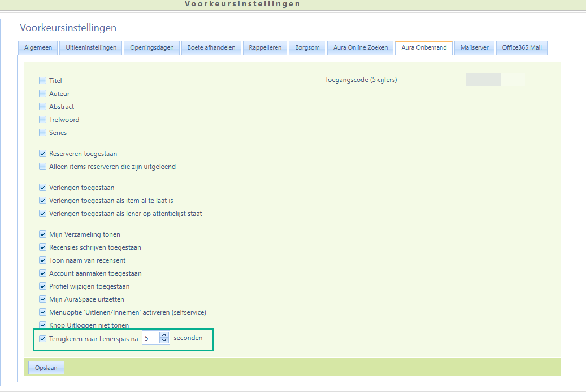This screenshot has height=392, width=586.
Task: Click the Toegangscode input field
Action: click(x=483, y=80)
